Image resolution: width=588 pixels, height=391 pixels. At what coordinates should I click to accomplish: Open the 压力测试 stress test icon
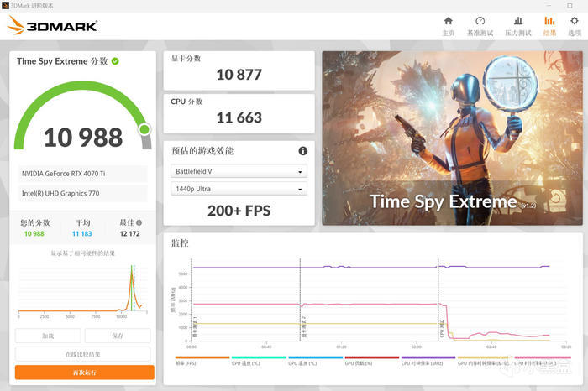pos(518,21)
